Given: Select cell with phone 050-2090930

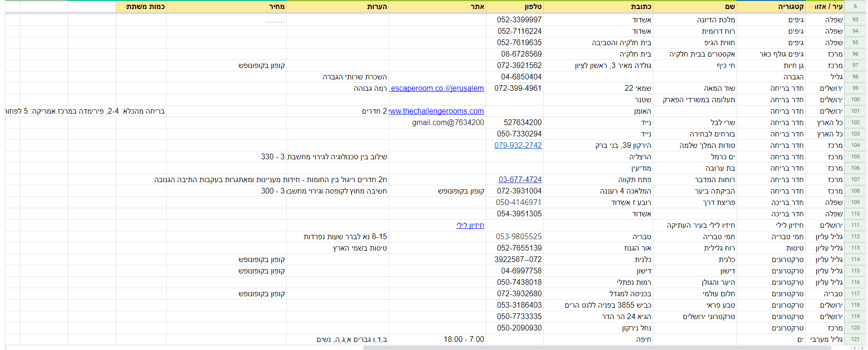Looking at the screenshot, I should pos(515,328).
